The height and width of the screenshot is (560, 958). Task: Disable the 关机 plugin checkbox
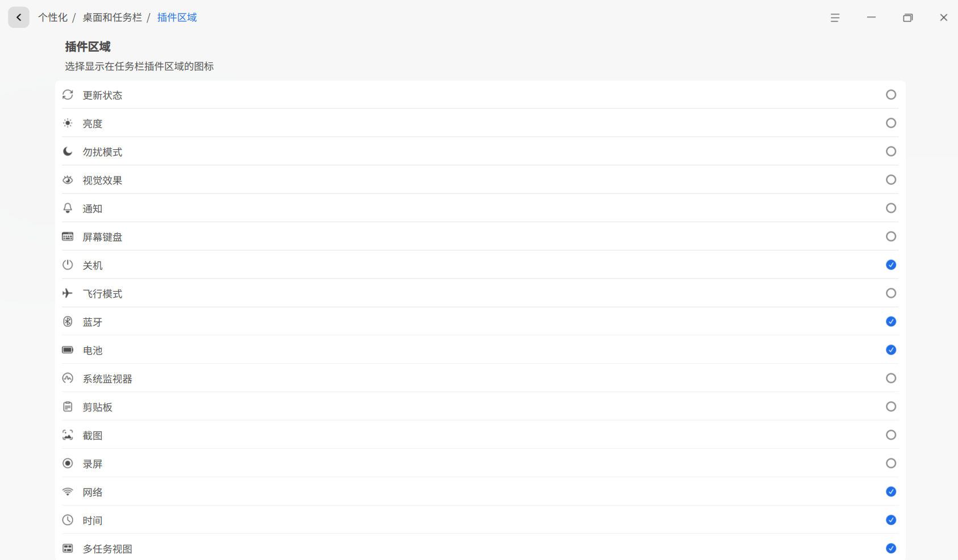(890, 265)
